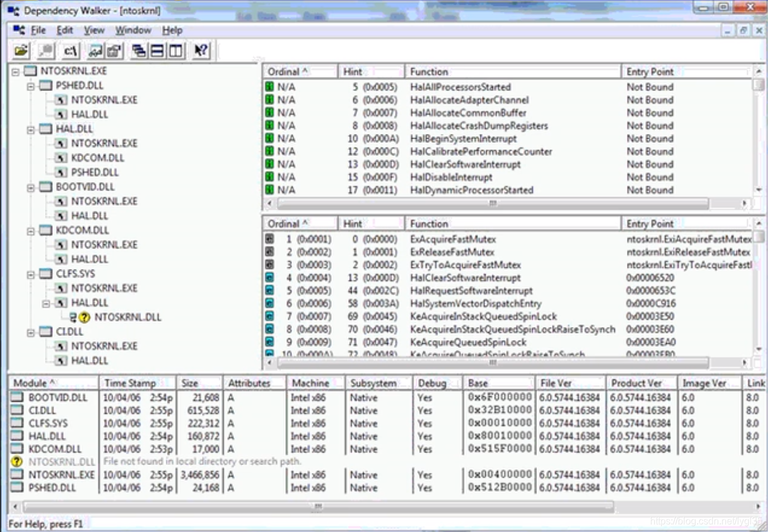
Task: Select the HalCalibratePerformanceCounter row
Action: click(x=508, y=152)
